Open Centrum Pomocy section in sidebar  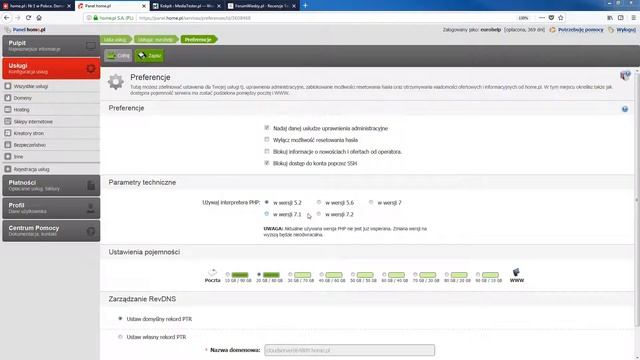click(x=51, y=231)
